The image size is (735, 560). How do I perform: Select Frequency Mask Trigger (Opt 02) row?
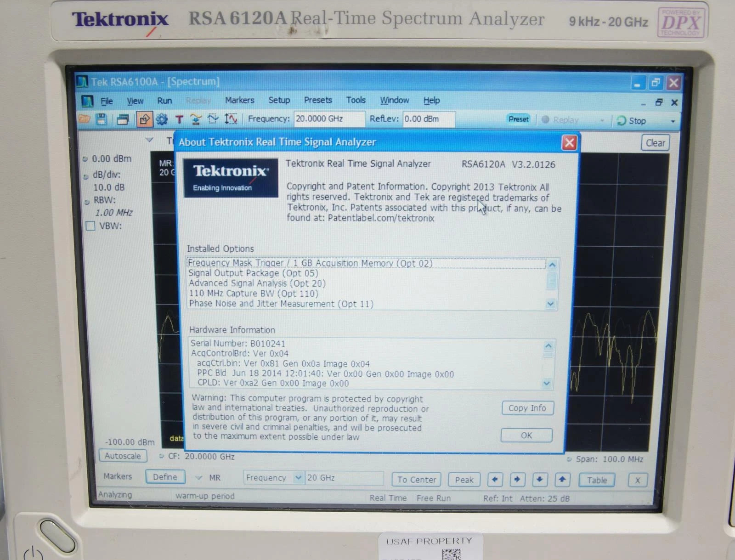point(366,263)
